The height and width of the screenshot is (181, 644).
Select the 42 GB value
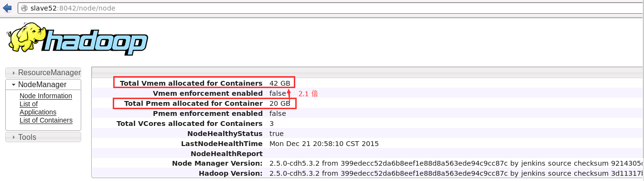[x=280, y=83]
